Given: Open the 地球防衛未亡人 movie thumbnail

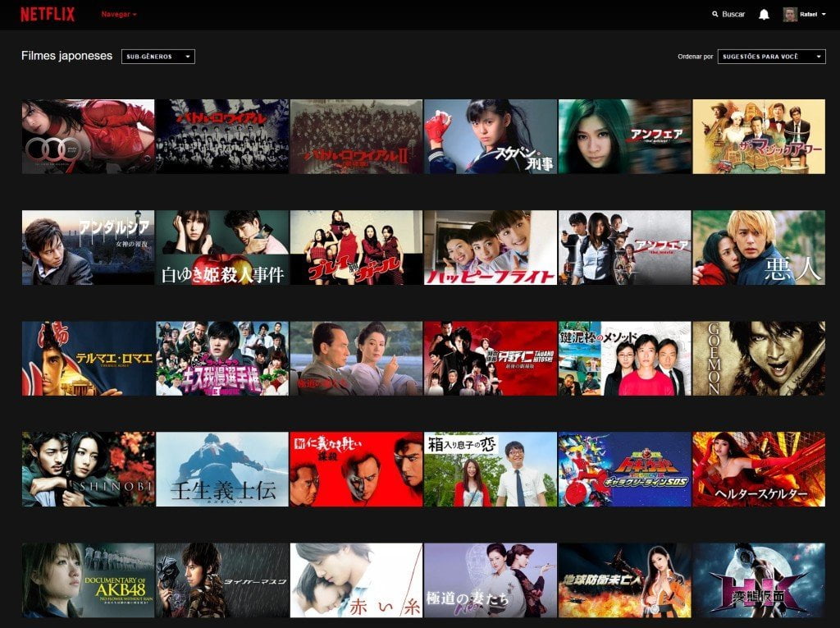Looking at the screenshot, I should pos(624,580).
